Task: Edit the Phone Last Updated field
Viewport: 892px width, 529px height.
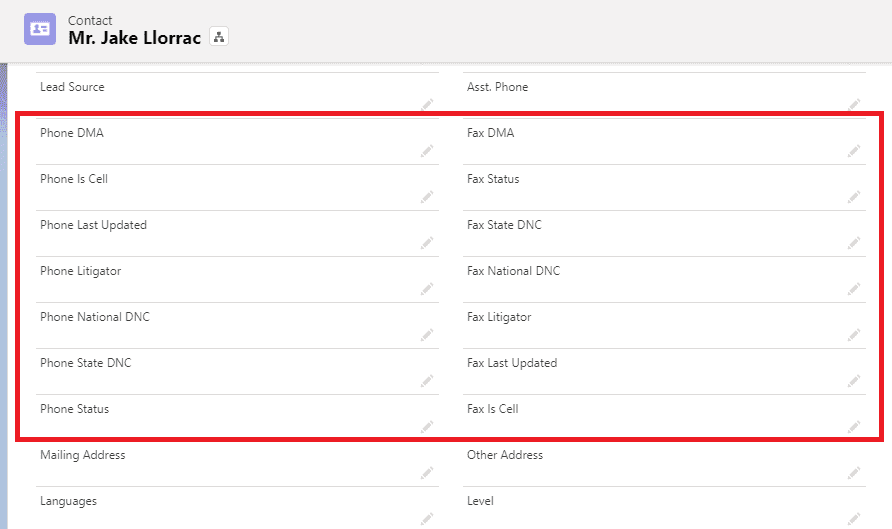Action: click(427, 242)
